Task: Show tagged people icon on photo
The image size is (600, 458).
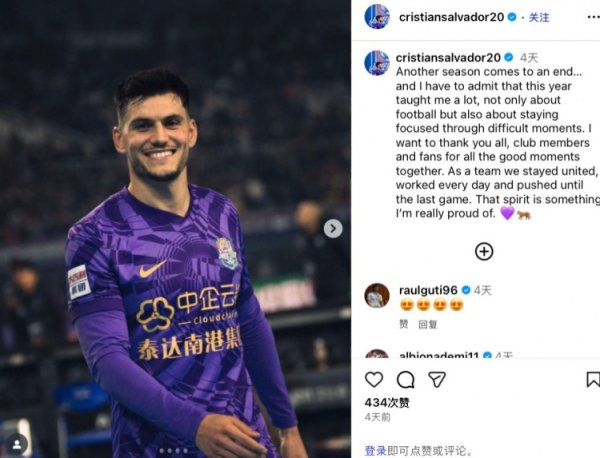Action: coord(17,444)
